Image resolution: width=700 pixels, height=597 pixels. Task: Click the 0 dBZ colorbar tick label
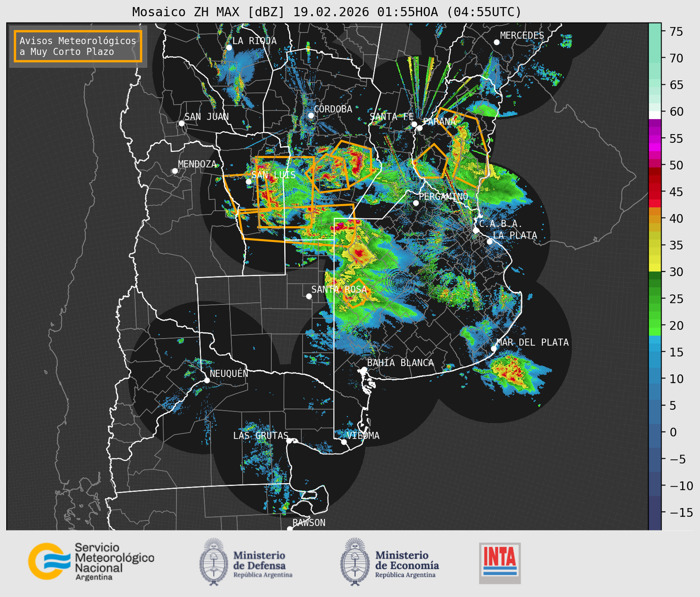tap(673, 432)
